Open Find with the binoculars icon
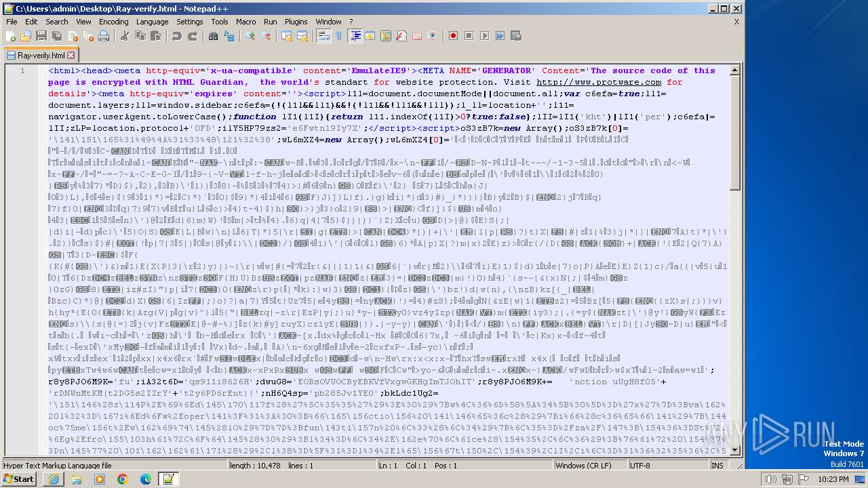The width and height of the screenshot is (868, 488). (x=213, y=36)
